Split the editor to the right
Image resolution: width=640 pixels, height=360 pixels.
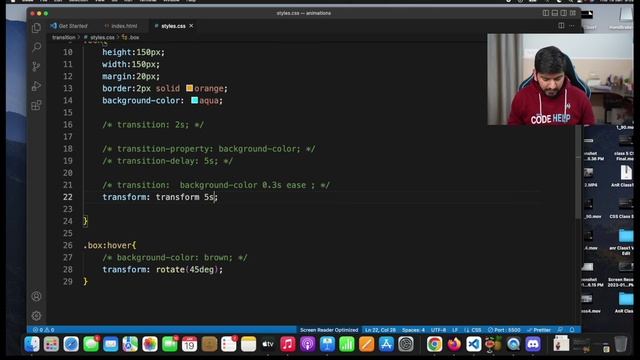(x=561, y=26)
